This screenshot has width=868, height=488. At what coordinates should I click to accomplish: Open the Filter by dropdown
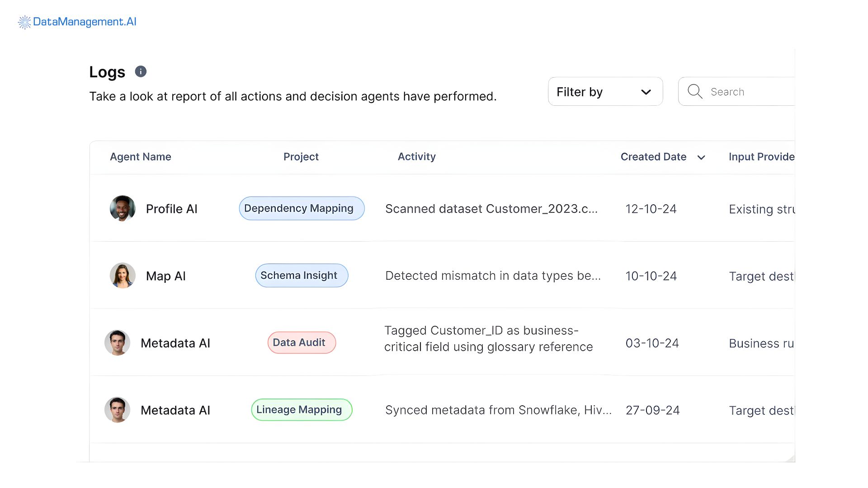[x=605, y=91]
